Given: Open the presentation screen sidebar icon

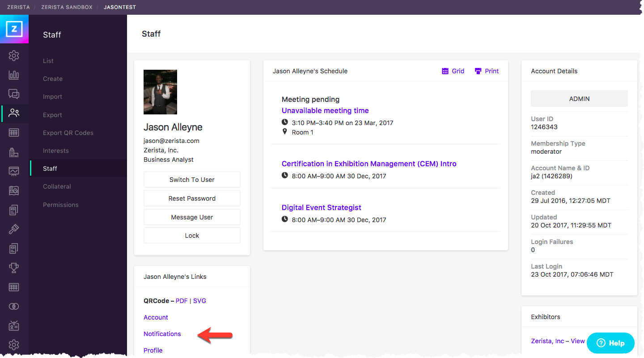Looking at the screenshot, I should (x=14, y=171).
